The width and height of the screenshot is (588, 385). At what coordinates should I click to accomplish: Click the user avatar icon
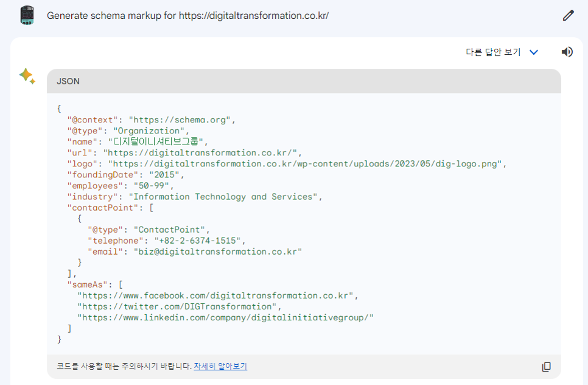click(27, 15)
